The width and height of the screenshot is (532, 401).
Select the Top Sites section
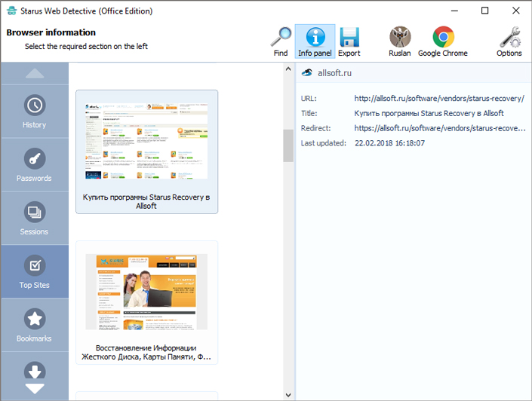click(35, 272)
